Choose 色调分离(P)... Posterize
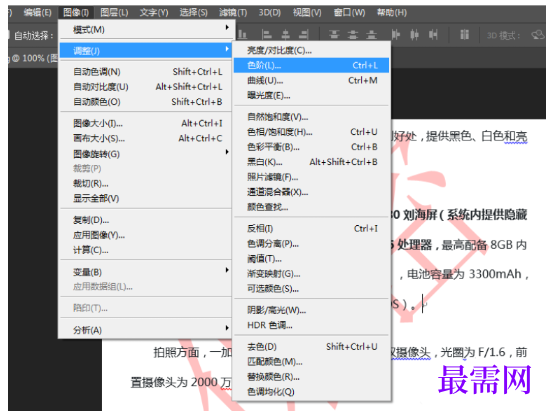 point(311,244)
